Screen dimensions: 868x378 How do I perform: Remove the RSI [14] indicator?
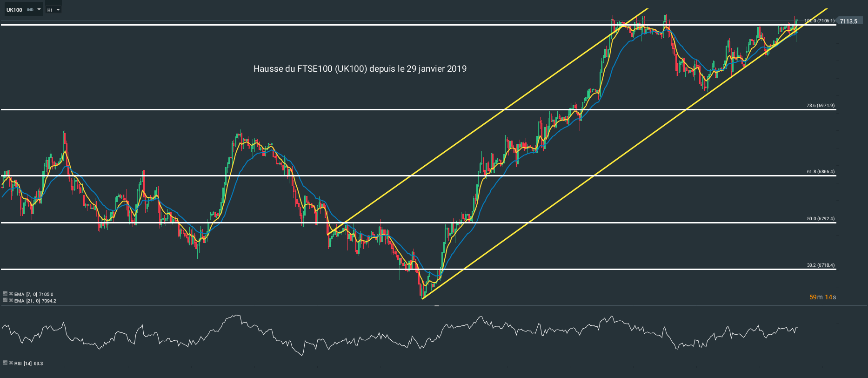[11, 363]
